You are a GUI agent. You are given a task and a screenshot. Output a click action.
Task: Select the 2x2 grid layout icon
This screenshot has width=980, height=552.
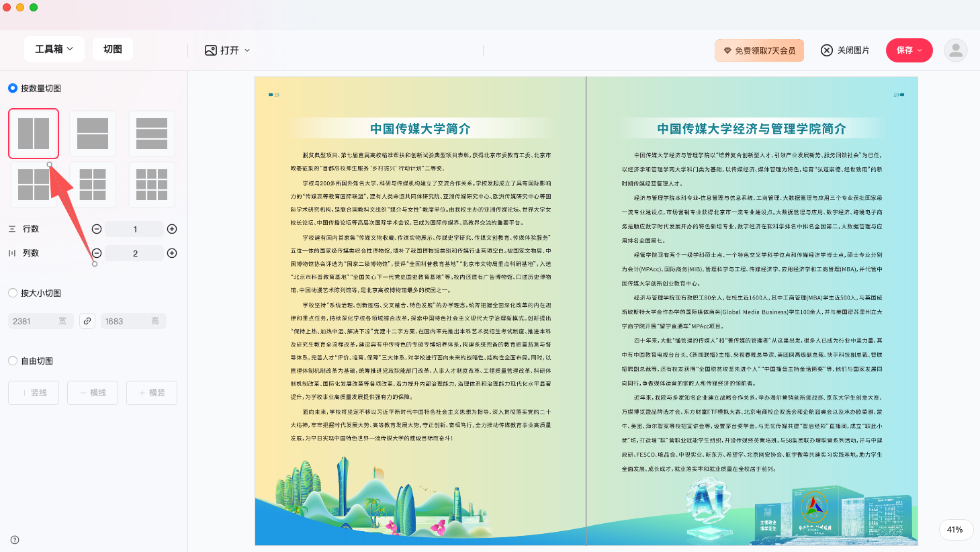click(34, 185)
